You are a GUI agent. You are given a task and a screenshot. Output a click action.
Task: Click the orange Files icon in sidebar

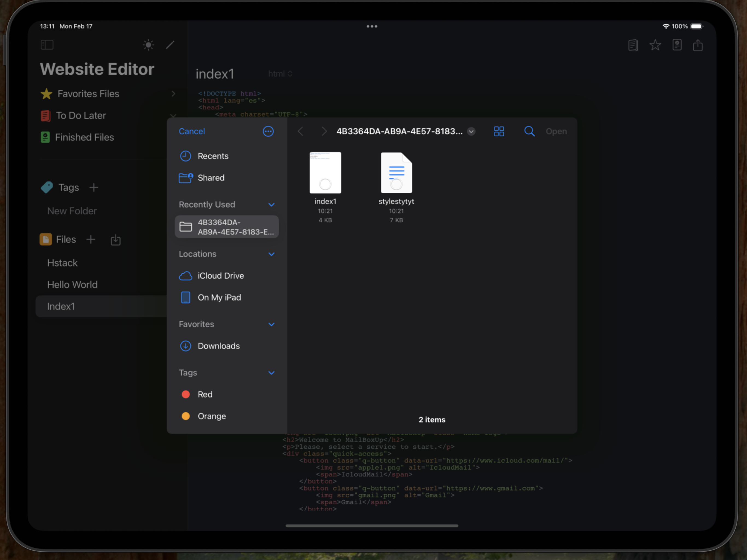pos(46,240)
